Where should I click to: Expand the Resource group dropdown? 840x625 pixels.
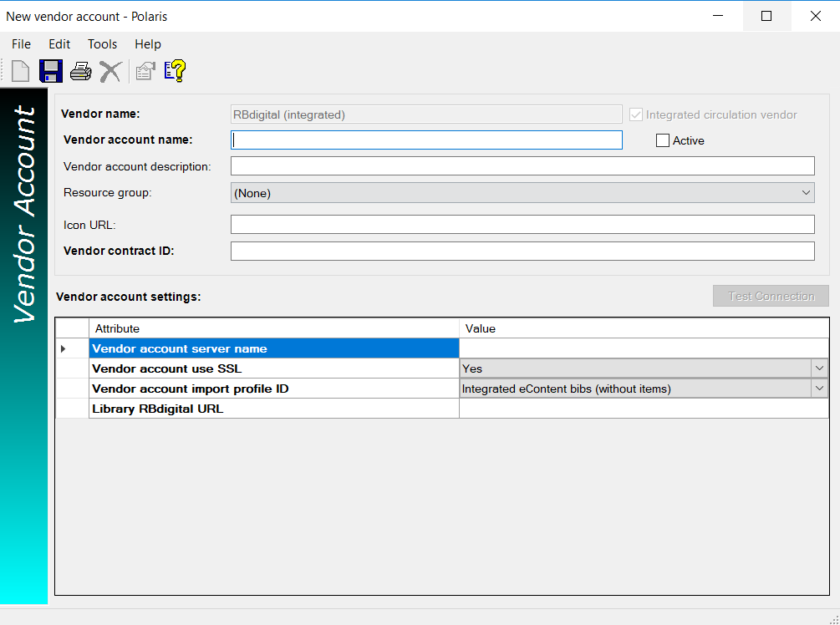tap(806, 193)
